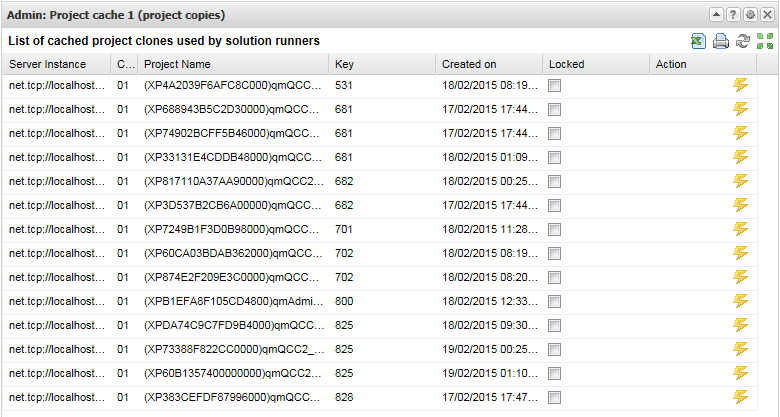The image size is (780, 417).
Task: Collapse the panel with the up arrow
Action: [x=716, y=15]
